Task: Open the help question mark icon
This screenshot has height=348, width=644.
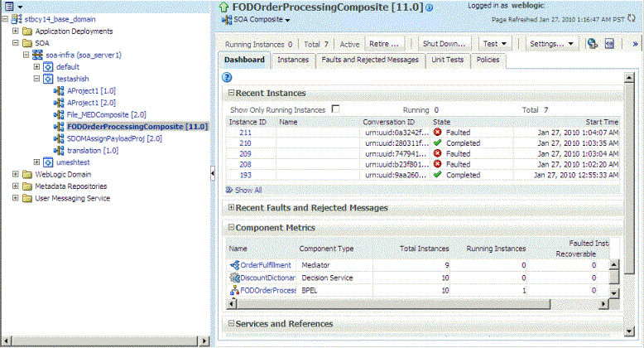Action: 227,77
